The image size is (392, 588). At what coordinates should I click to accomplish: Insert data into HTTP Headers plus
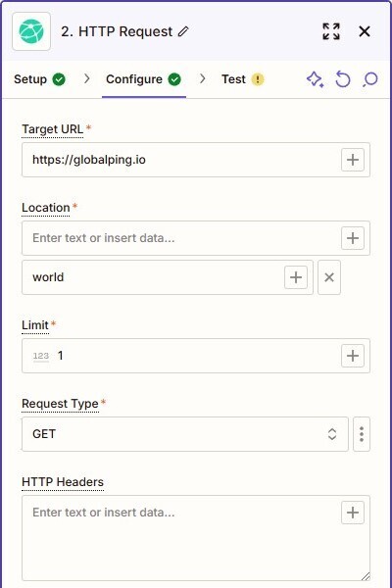pyautogui.click(x=353, y=513)
